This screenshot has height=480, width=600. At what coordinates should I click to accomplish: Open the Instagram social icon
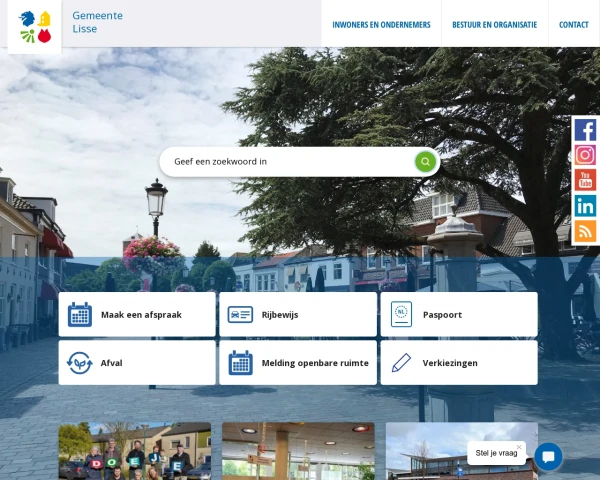pyautogui.click(x=585, y=155)
